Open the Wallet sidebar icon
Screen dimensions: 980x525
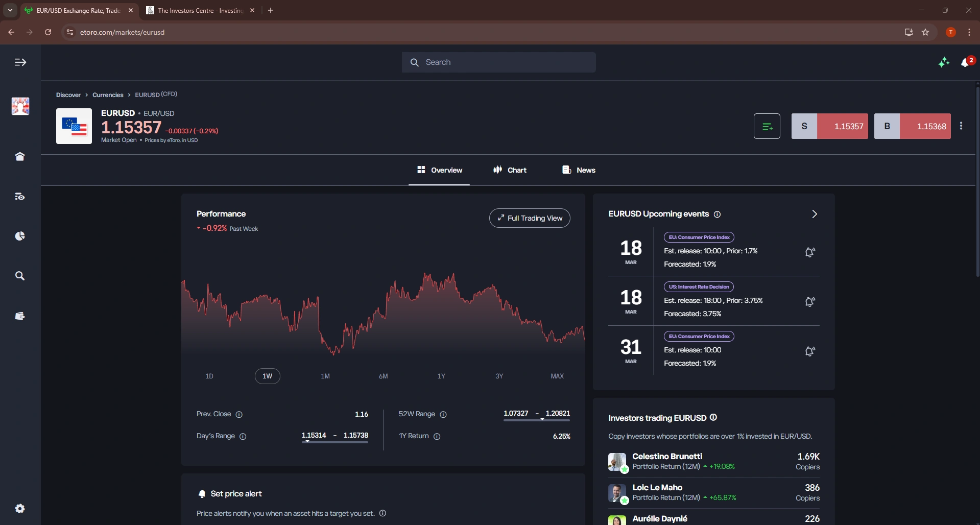[x=20, y=316]
